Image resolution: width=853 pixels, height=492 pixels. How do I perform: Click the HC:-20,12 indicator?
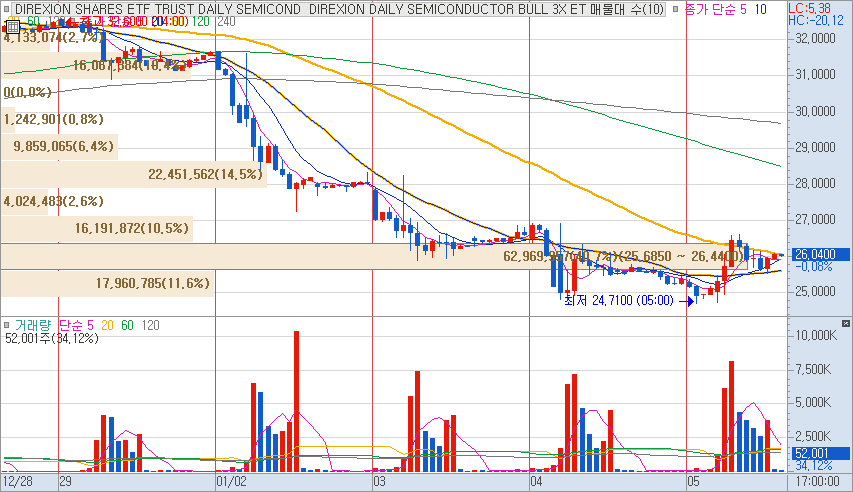click(x=815, y=20)
